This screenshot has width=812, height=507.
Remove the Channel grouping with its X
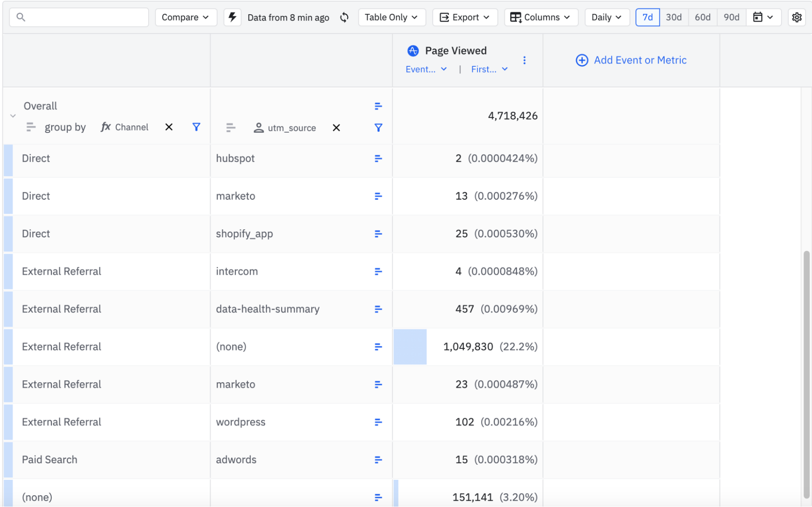pos(169,127)
